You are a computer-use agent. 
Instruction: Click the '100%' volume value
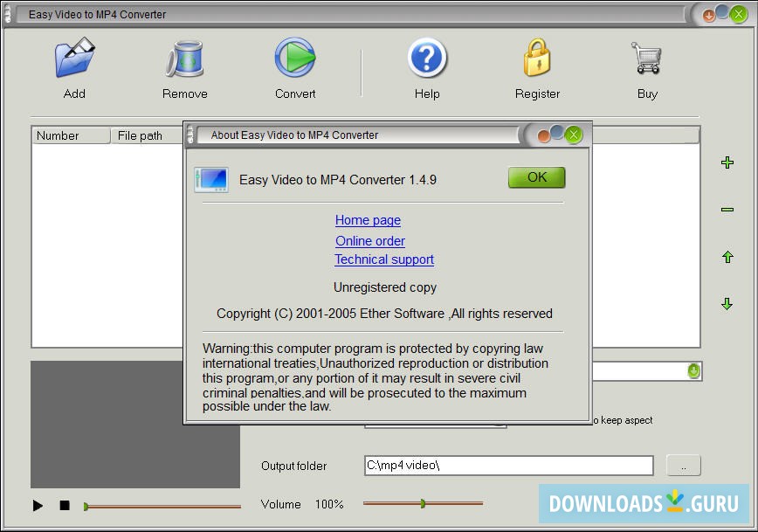click(329, 504)
